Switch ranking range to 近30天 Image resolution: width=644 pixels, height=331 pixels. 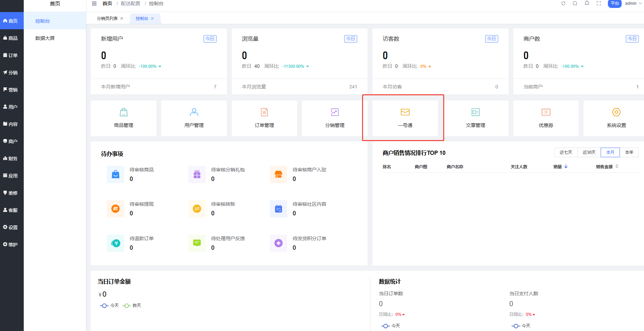pos(589,152)
